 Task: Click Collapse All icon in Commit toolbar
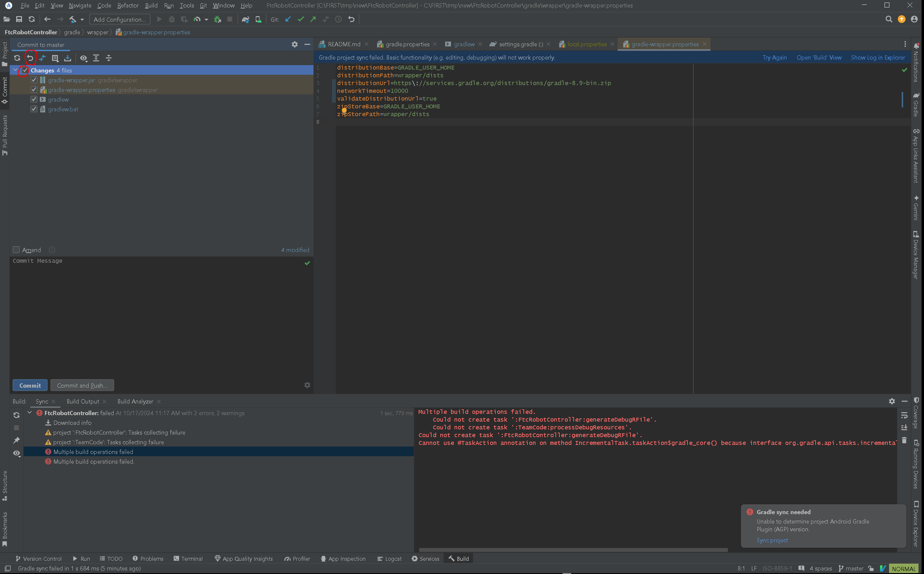point(108,58)
